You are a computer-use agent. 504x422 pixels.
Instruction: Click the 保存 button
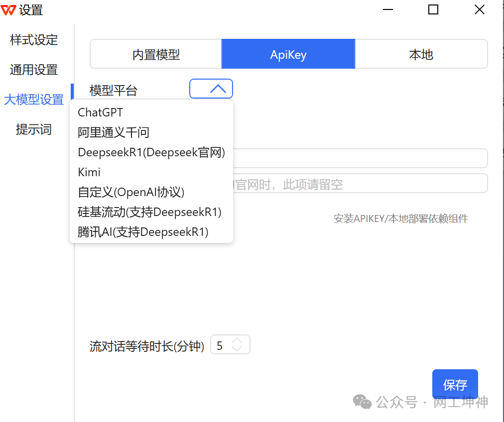(455, 384)
